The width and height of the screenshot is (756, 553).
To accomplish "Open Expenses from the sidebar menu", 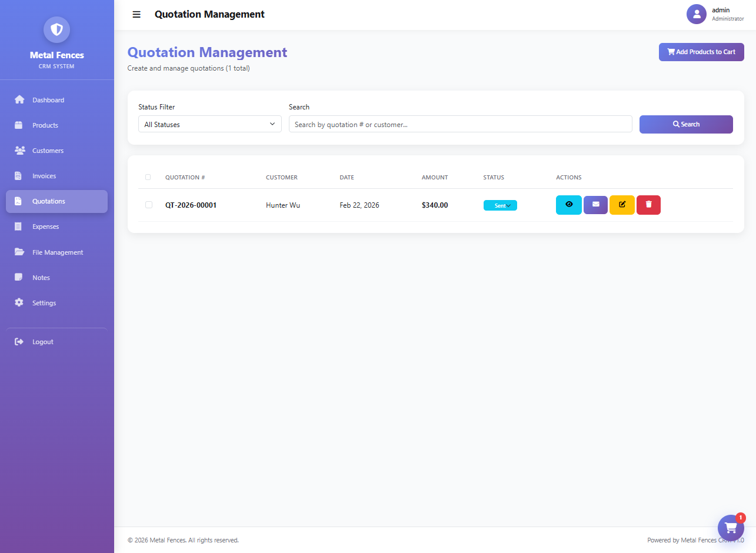I will [x=45, y=226].
